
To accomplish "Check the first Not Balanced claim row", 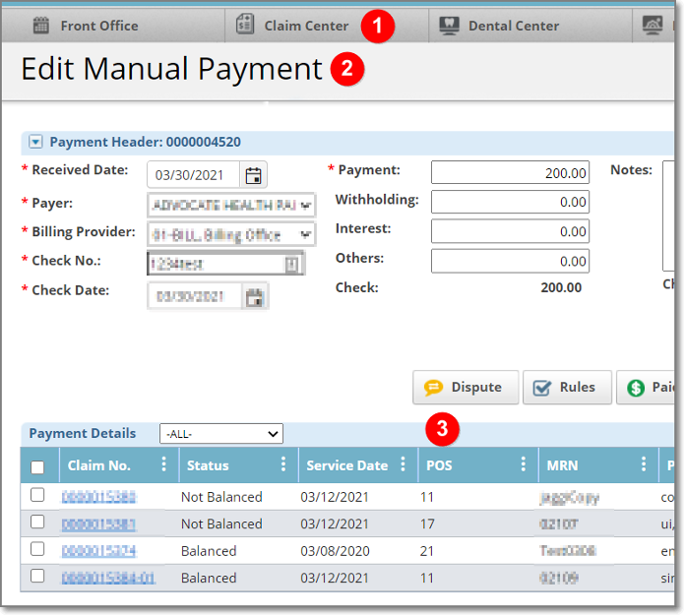I will 37,496.
